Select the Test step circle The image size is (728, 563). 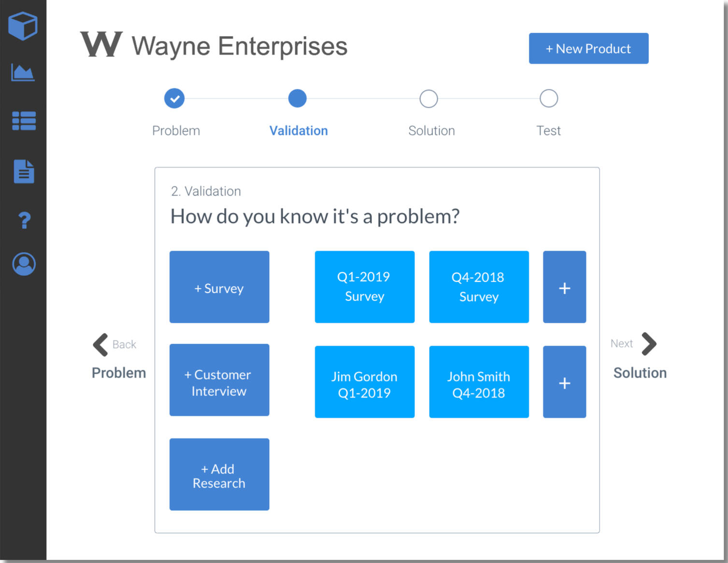[548, 99]
